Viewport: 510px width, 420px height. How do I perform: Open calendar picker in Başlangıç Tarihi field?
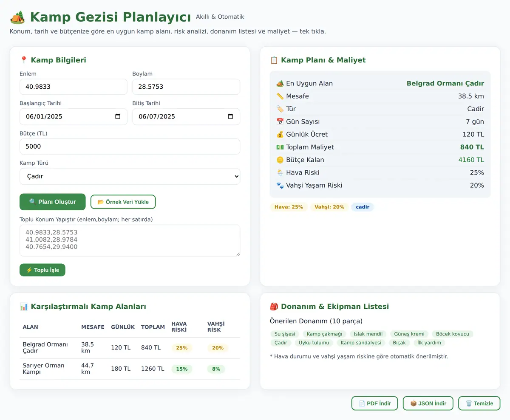[118, 117]
